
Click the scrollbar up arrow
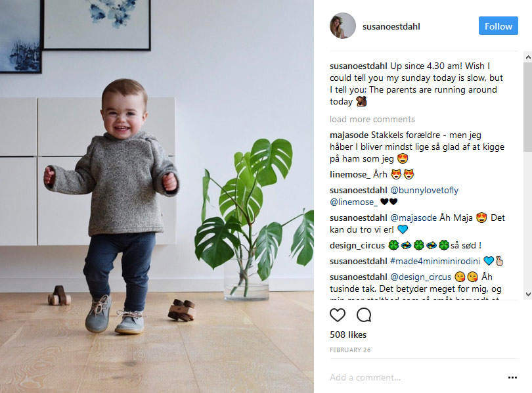pyautogui.click(x=528, y=57)
